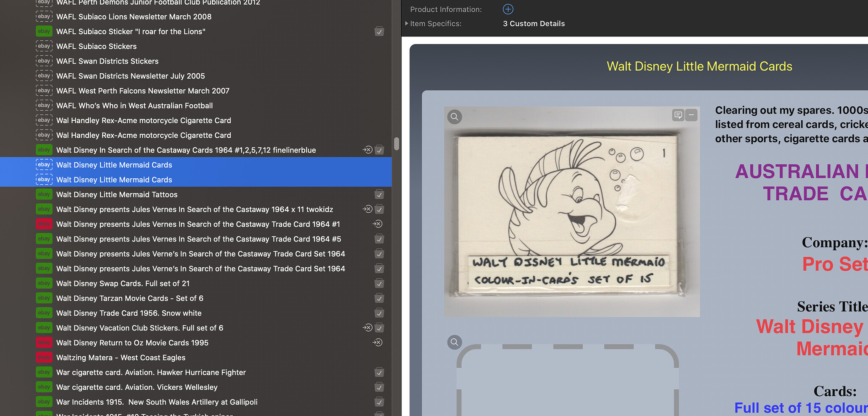868x416 pixels.
Task: Click the red Pro Set company text
Action: tap(835, 264)
